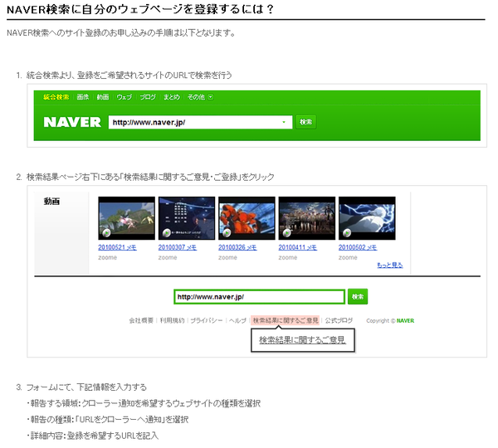Play the 20100521 メモ video thumbnail
This screenshot has height=448, width=498.
(x=126, y=218)
